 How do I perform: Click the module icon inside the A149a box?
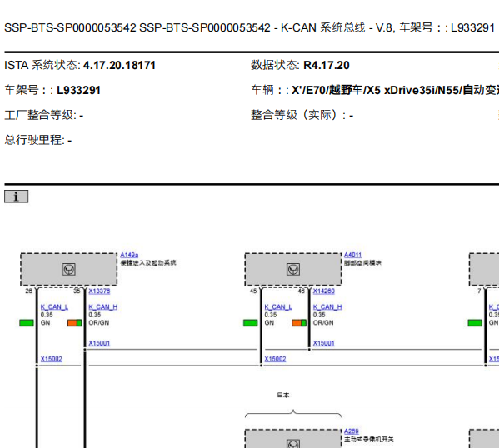69,269
